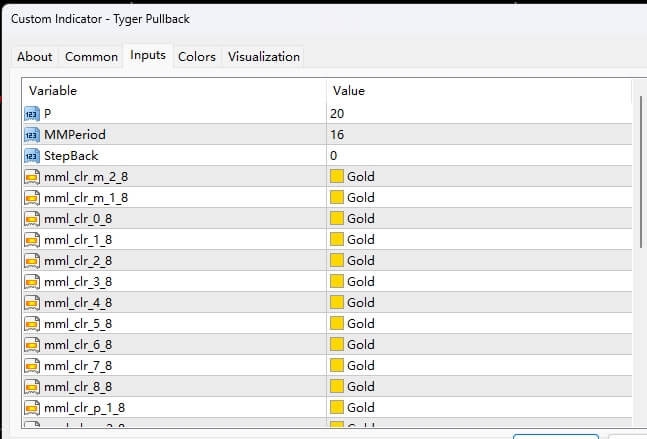
Task: Click the MMPeriod value 16
Action: [480, 135]
